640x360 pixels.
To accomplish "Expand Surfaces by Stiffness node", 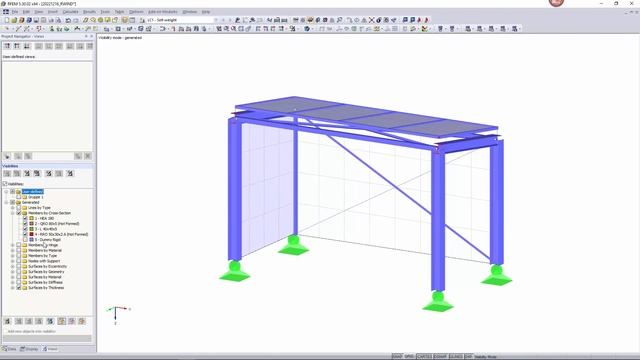I will coord(13,282).
